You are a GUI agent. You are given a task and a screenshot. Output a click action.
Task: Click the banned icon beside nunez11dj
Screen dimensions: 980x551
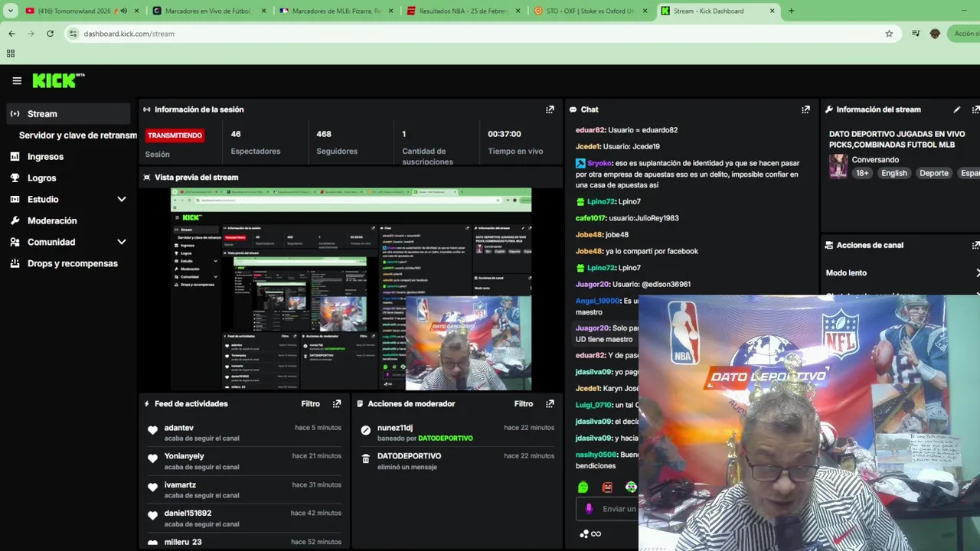(366, 430)
